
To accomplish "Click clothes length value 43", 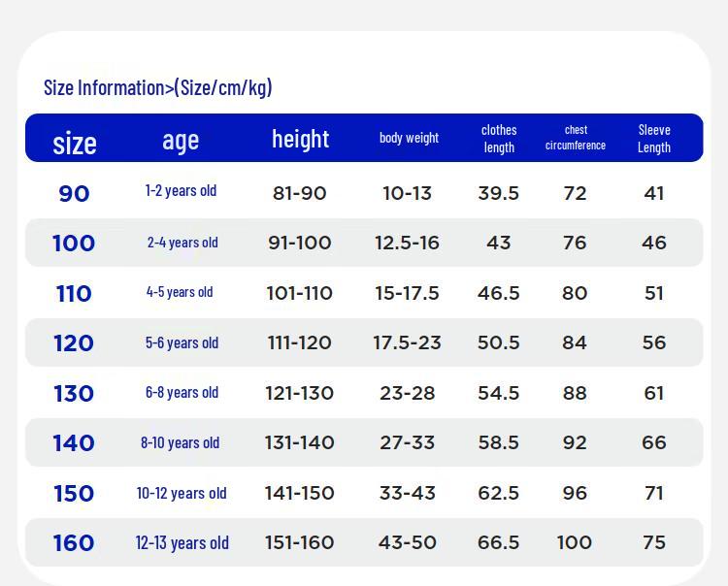I will point(499,243).
